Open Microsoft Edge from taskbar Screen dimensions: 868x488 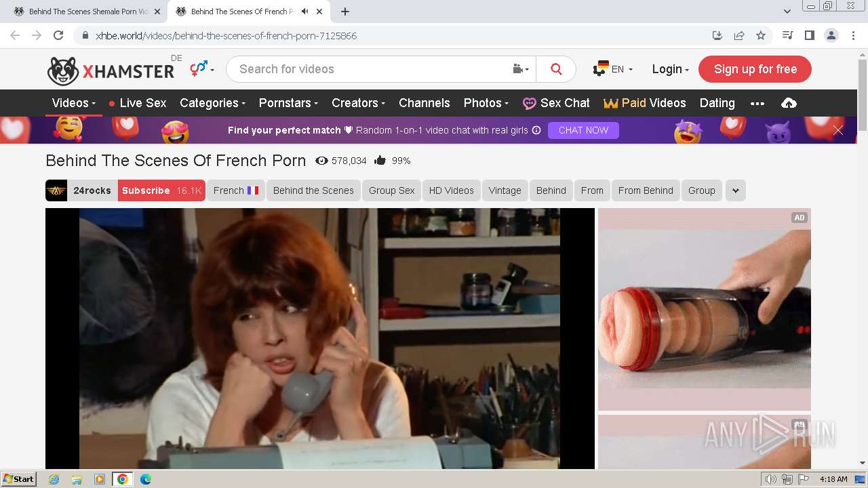pos(146,479)
